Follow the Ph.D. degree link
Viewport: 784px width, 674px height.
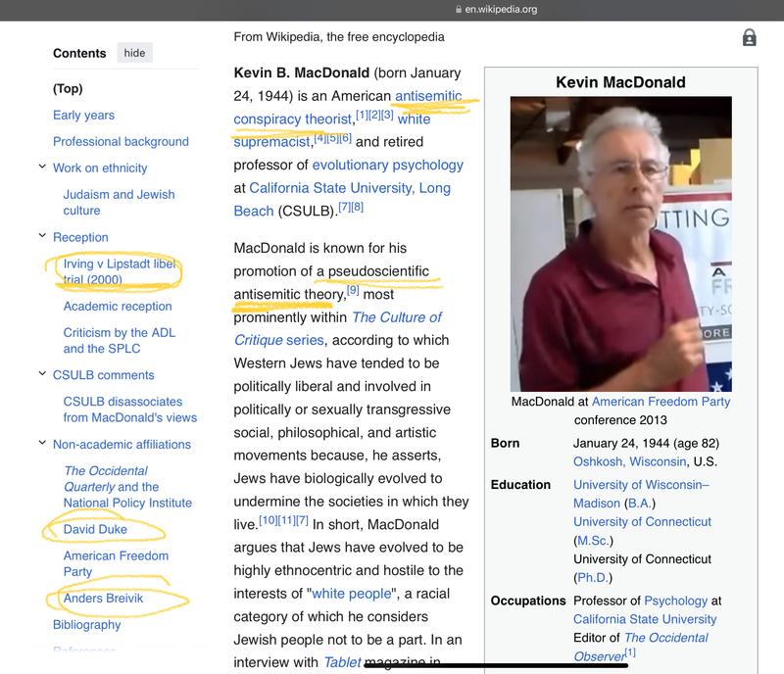click(593, 577)
